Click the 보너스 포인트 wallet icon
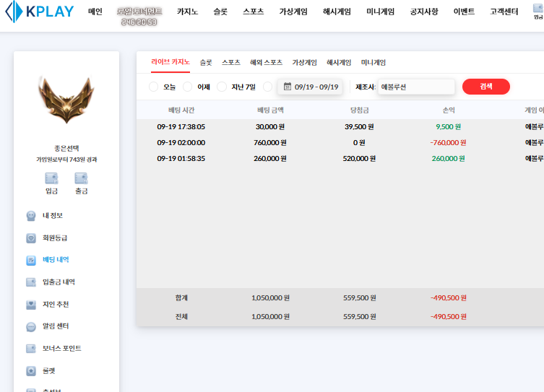 [31, 349]
